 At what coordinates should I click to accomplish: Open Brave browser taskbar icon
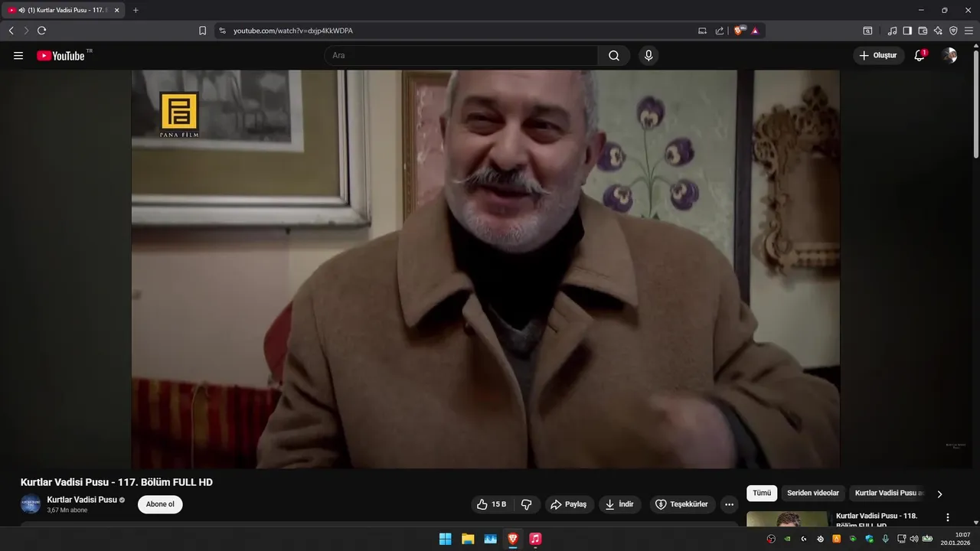point(512,539)
